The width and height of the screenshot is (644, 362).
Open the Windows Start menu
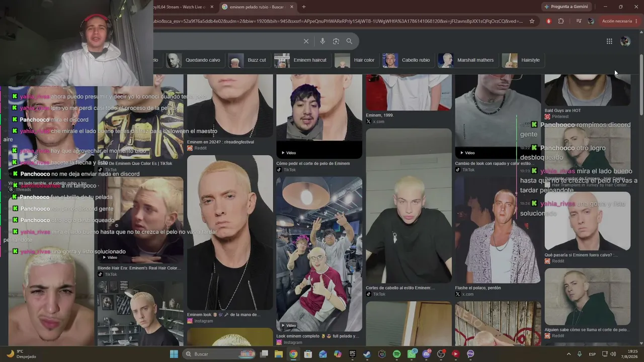[x=174, y=354]
